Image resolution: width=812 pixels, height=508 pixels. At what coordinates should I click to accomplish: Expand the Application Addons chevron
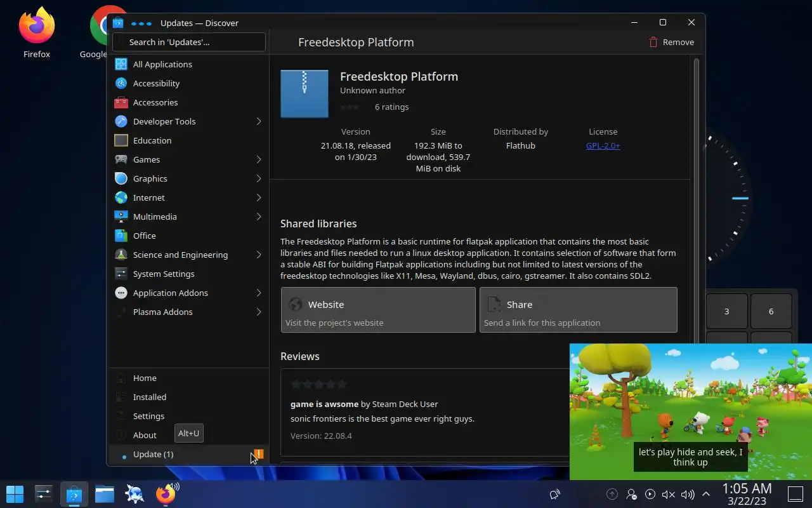259,293
